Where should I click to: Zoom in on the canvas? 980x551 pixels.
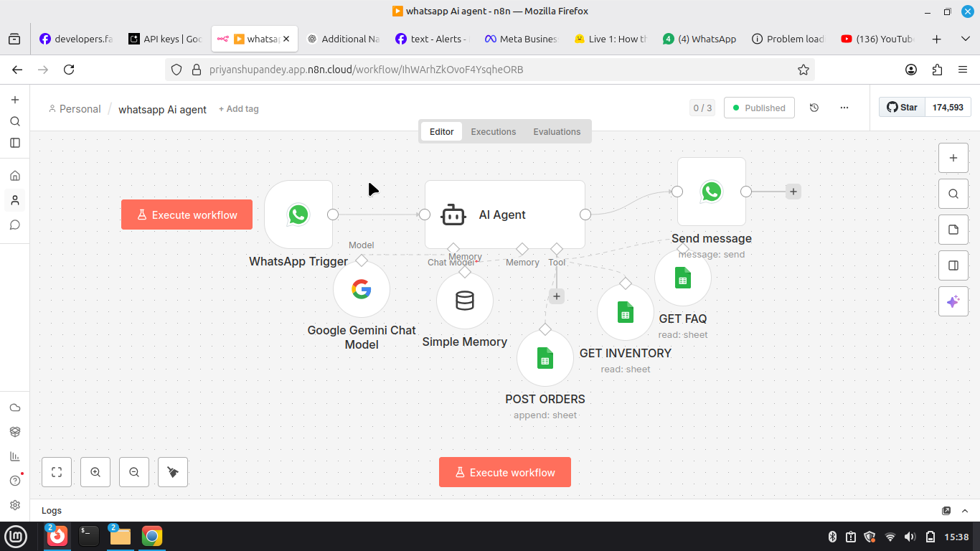pos(95,472)
